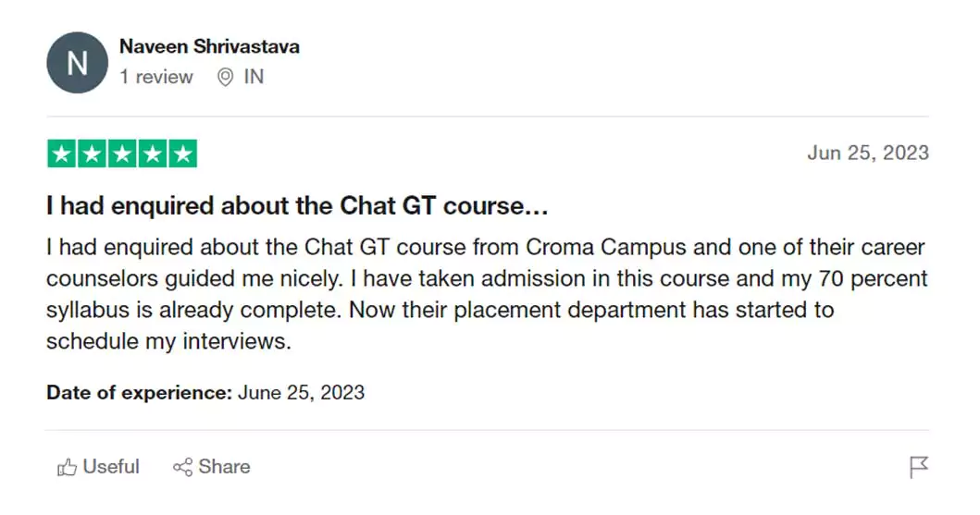Viewport: 980px width, 515px height.
Task: Open Naveen Shrivastava's profile name link
Action: pos(209,46)
